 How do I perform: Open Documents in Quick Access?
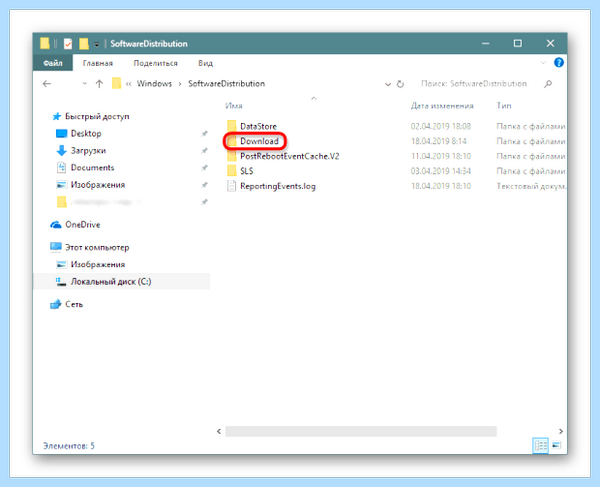tap(93, 168)
